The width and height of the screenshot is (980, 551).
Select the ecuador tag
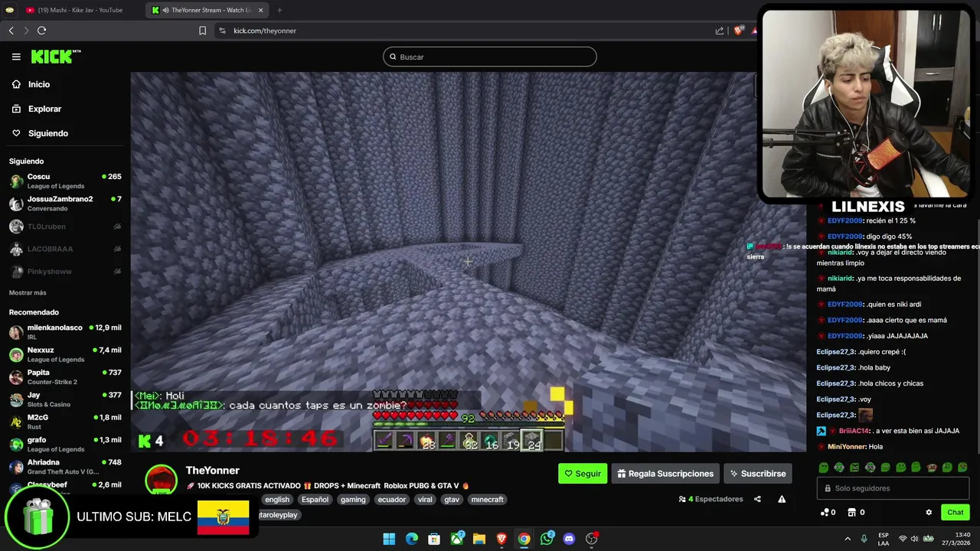tap(392, 500)
